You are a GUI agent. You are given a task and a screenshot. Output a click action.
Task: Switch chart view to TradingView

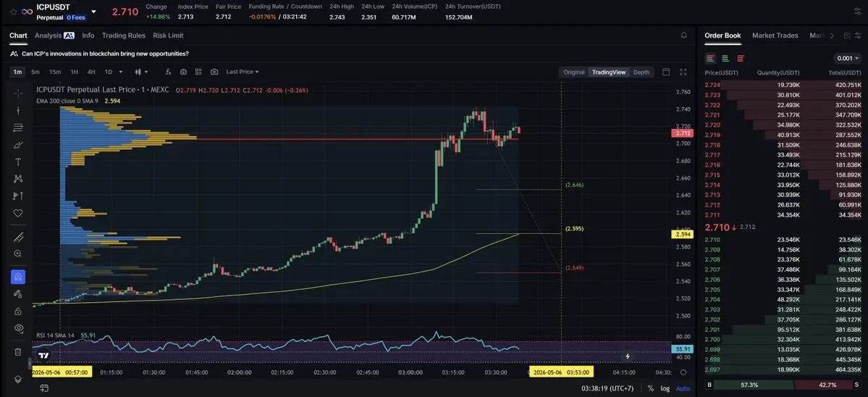point(609,72)
